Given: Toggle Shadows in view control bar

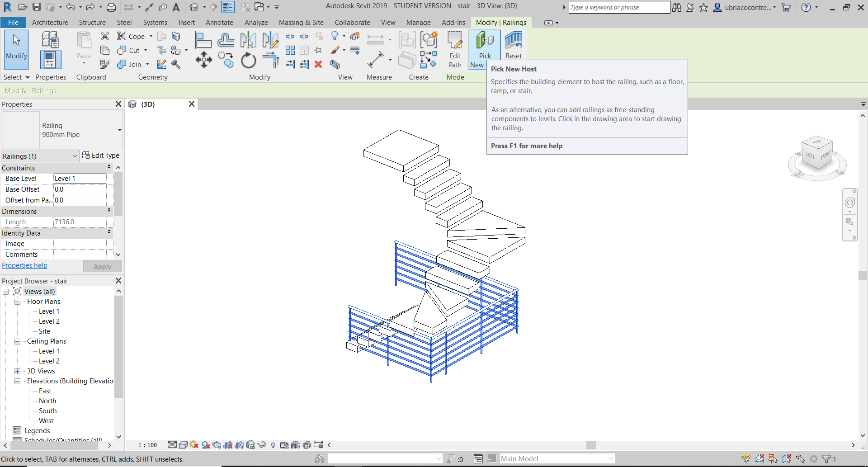Looking at the screenshot, I should point(206,445).
